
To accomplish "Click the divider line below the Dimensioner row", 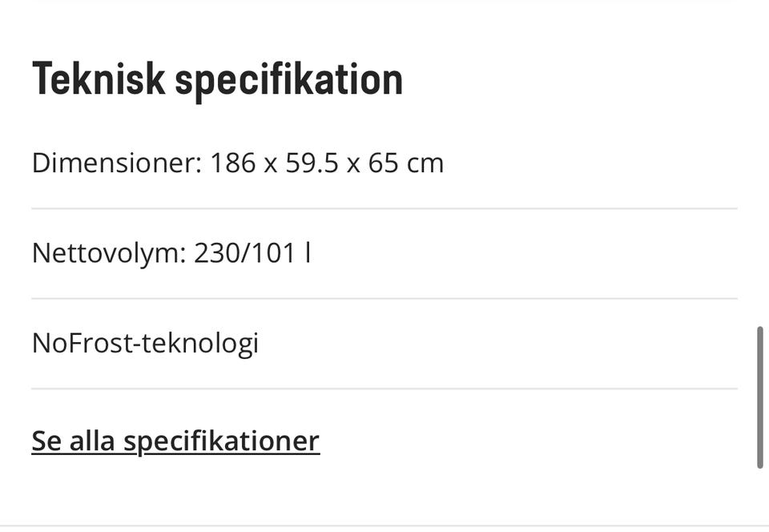I will 384,208.
